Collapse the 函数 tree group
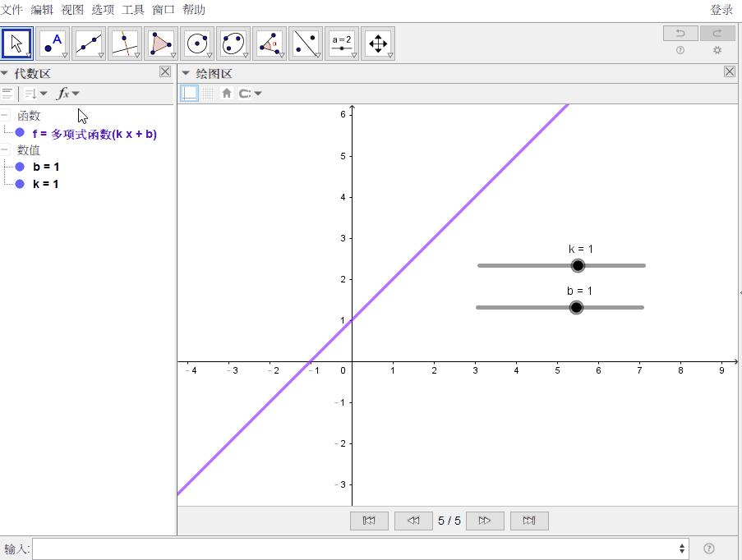Viewport: 742px width, 560px height. pyautogui.click(x=6, y=116)
